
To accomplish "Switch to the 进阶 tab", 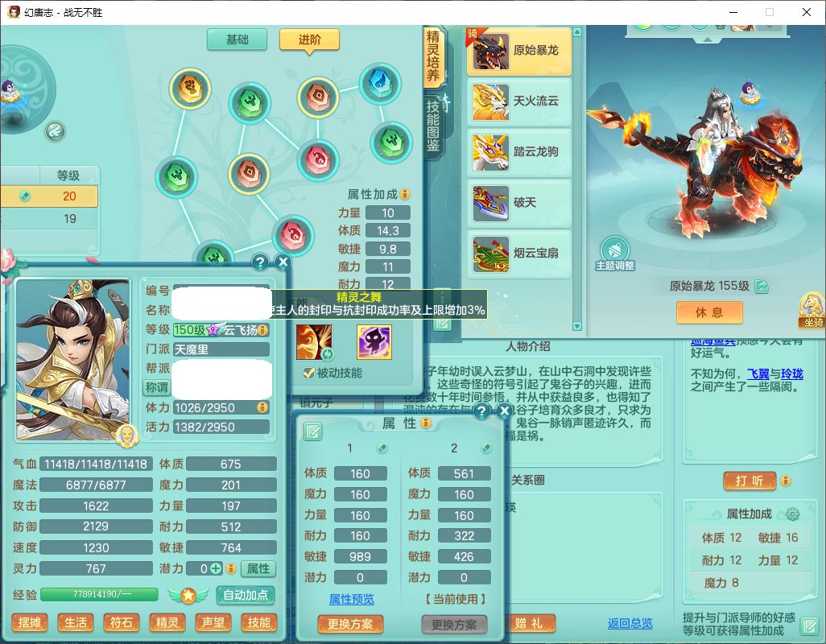I will [x=309, y=39].
